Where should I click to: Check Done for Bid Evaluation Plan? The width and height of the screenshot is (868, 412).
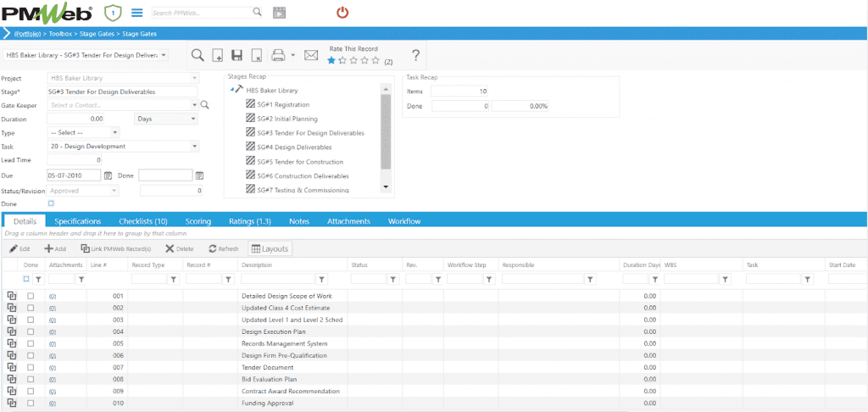(31, 379)
